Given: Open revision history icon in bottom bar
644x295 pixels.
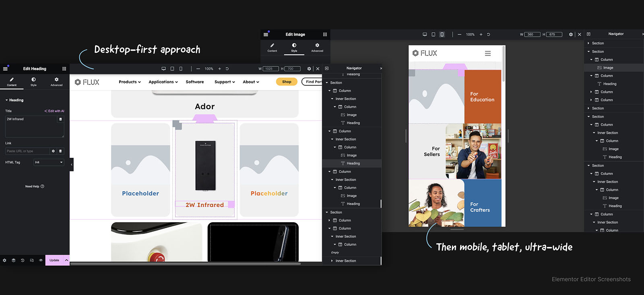Looking at the screenshot, I should click(23, 260).
